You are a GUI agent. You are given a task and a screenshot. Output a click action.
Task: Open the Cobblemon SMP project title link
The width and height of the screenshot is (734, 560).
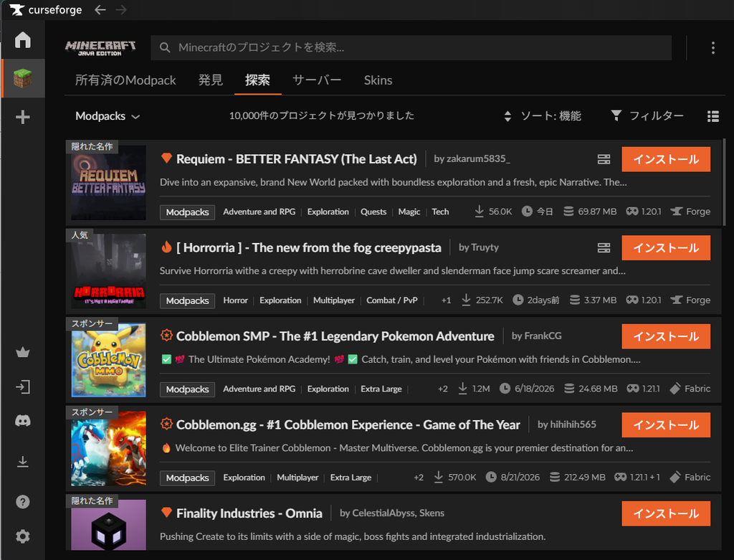pos(335,336)
